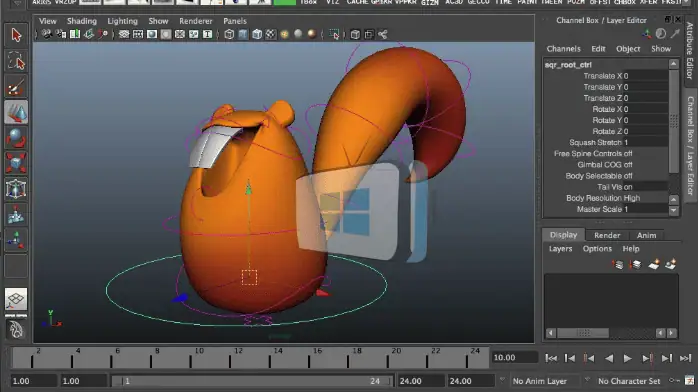
Task: Select the Universal Manipulator tool
Action: 16,189
